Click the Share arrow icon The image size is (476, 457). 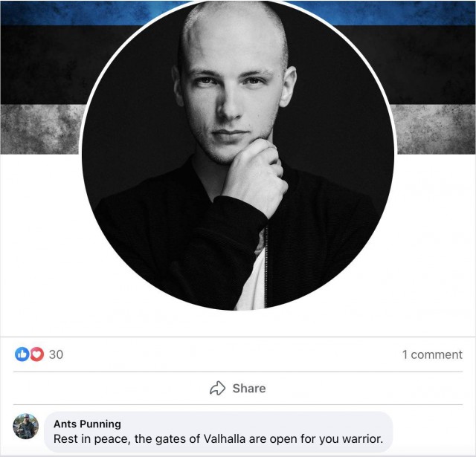(218, 388)
